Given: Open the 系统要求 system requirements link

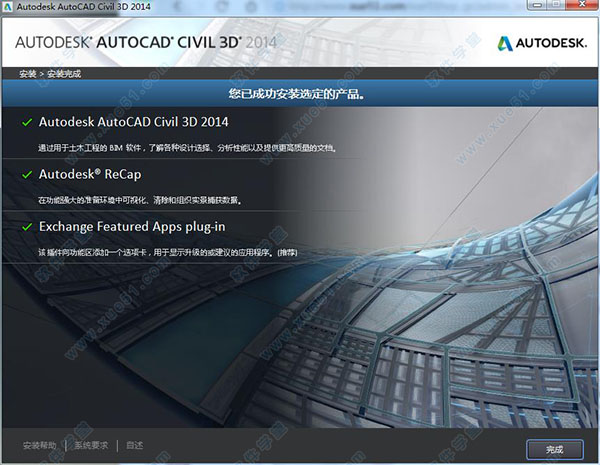Looking at the screenshot, I should click(x=90, y=445).
